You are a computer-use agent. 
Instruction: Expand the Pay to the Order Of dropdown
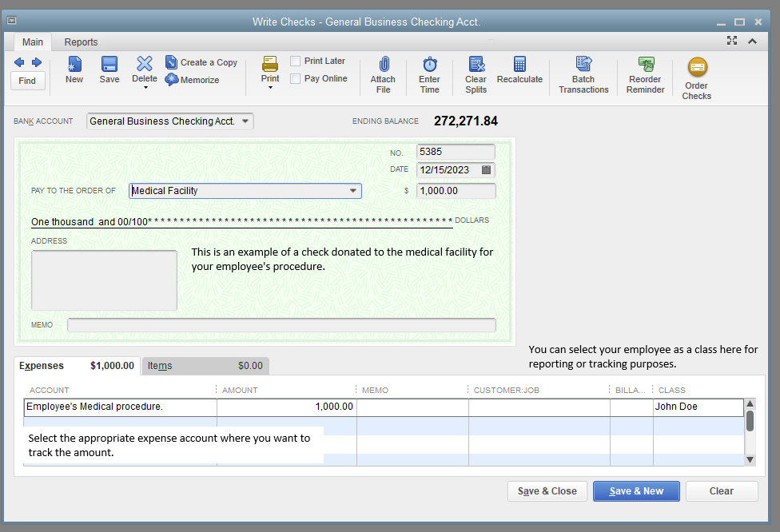coord(352,190)
